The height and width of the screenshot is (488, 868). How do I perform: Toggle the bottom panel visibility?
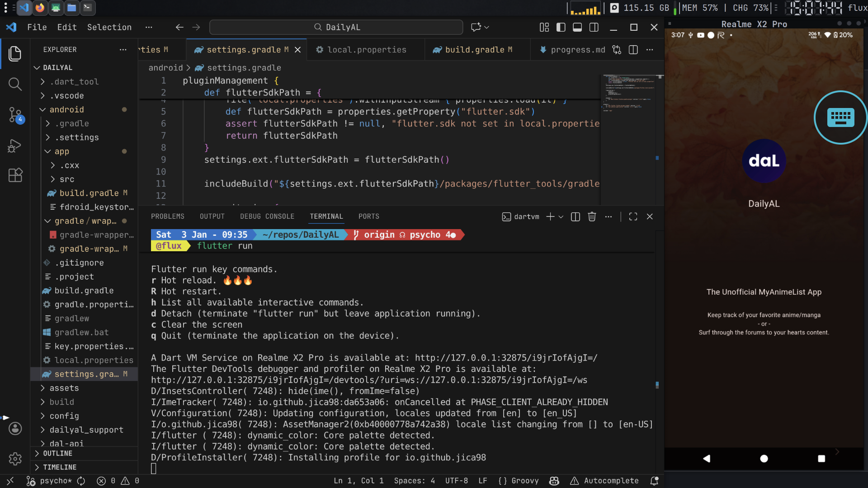(577, 28)
